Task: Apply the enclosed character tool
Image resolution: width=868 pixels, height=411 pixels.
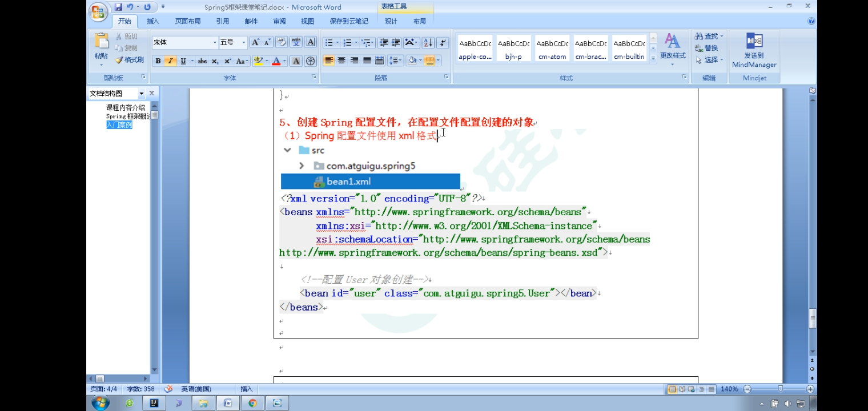Action: click(311, 61)
